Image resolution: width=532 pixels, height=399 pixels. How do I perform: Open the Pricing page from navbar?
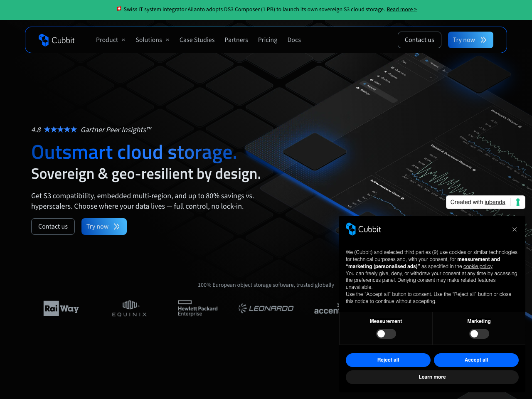tap(268, 40)
